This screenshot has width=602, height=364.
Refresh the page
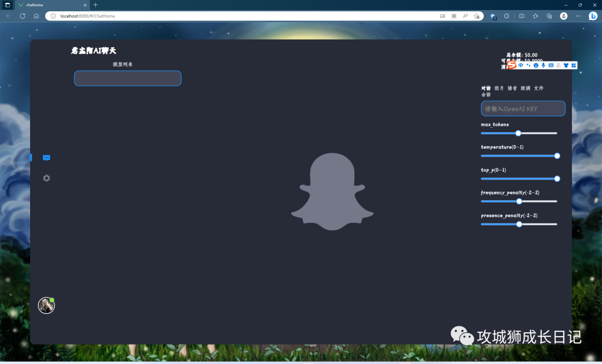pos(23,16)
